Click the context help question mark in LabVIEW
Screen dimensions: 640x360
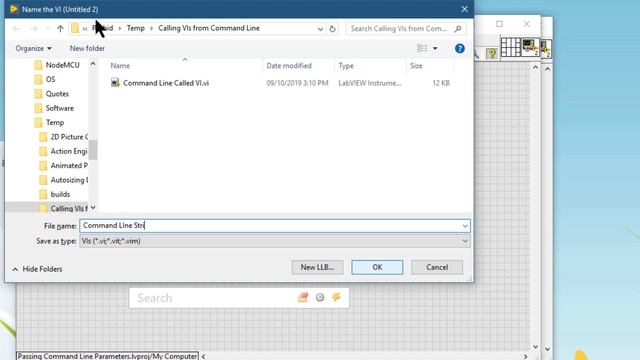click(x=492, y=53)
